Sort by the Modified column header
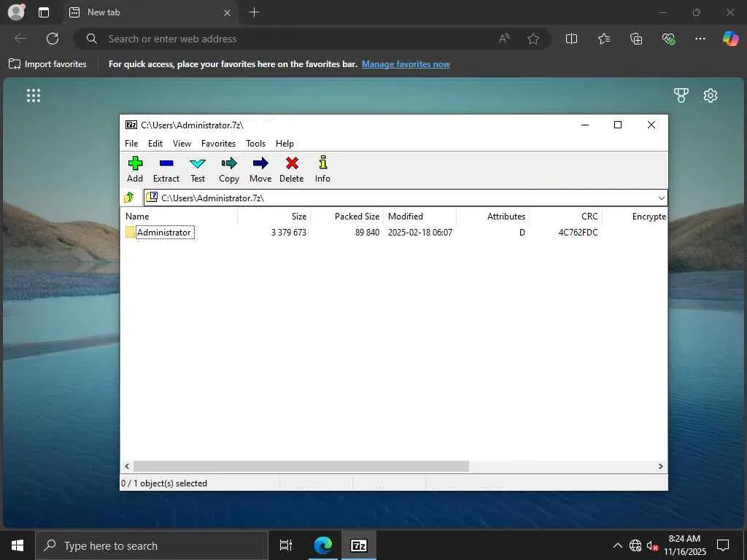This screenshot has height=560, width=747. tap(419, 216)
